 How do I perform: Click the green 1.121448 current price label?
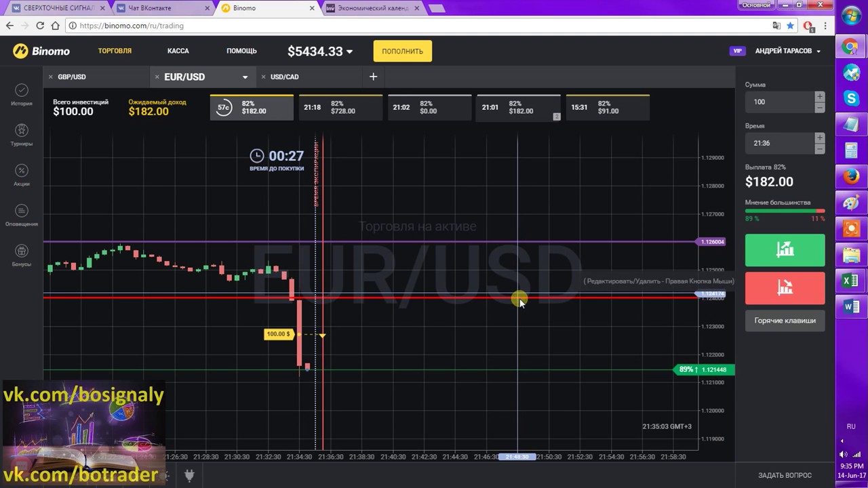point(704,369)
